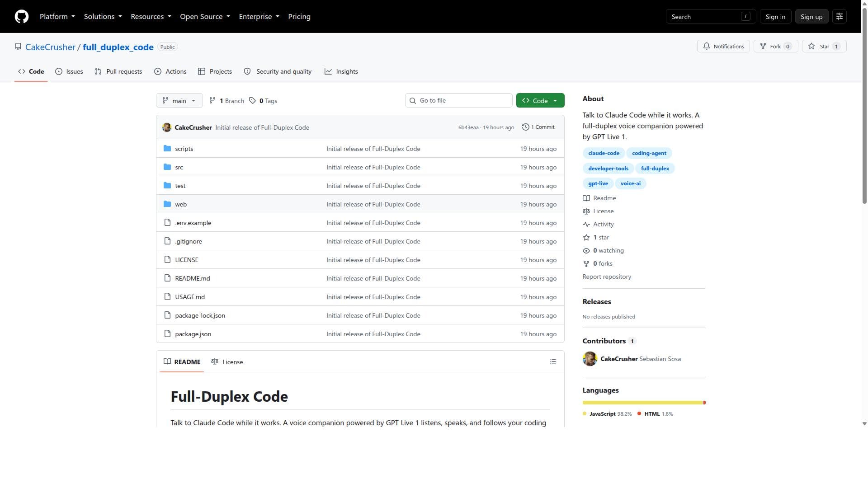Open the CakeCrusher owner profile link
The width and height of the screenshot is (868, 488).
click(50, 47)
